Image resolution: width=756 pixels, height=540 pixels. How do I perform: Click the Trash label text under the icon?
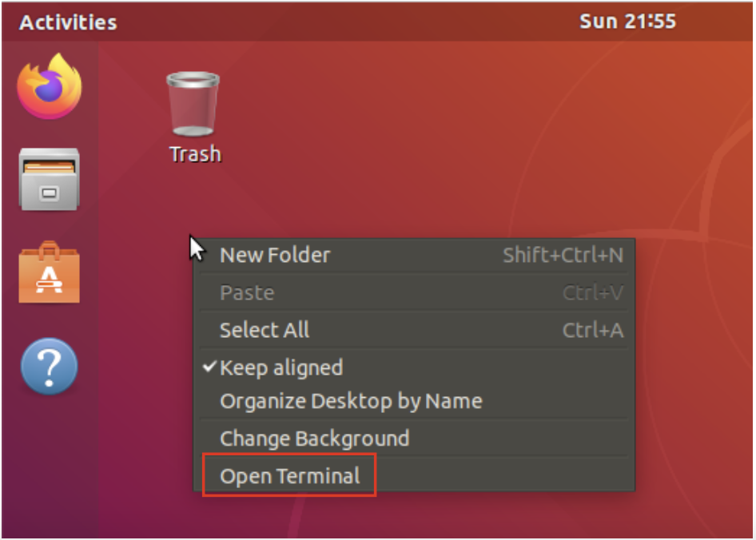pos(195,154)
